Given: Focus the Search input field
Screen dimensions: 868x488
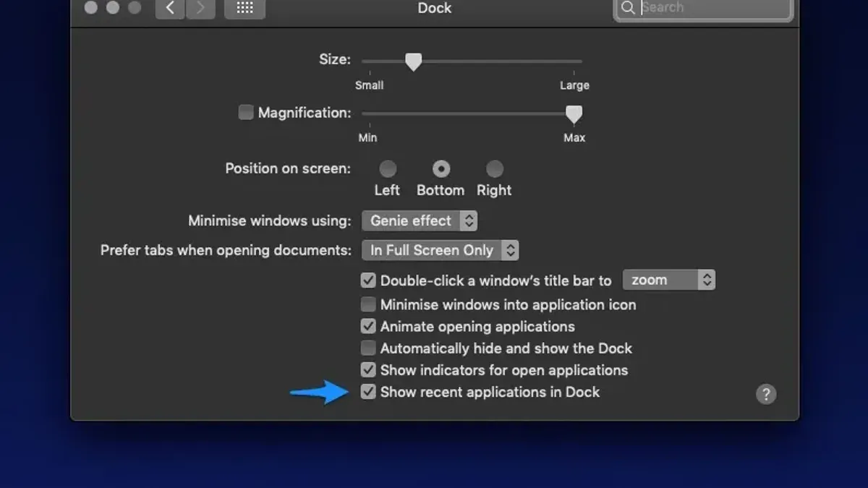Looking at the screenshot, I should (x=703, y=8).
